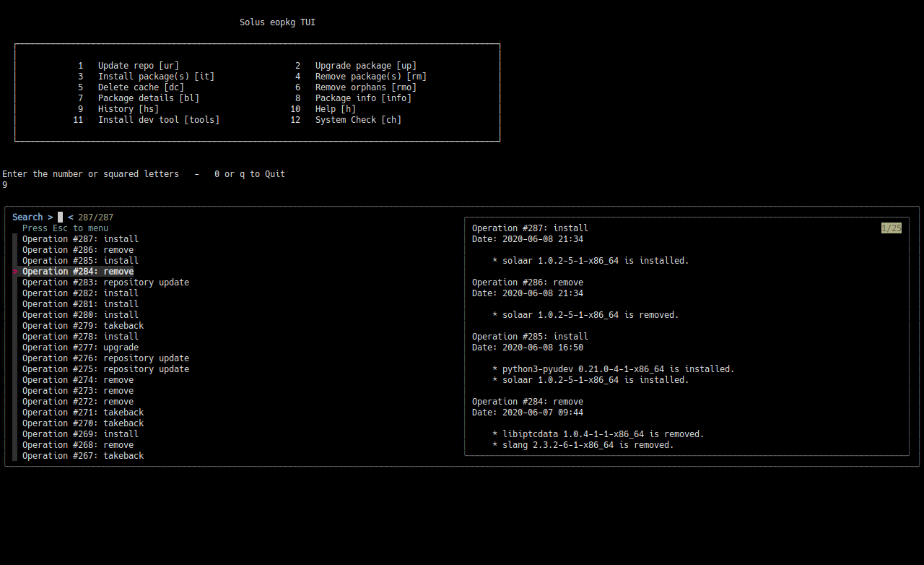This screenshot has width=924, height=565.
Task: Click the Search input field
Action: [x=61, y=217]
